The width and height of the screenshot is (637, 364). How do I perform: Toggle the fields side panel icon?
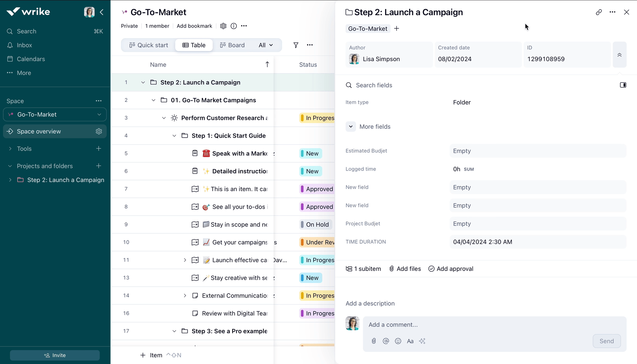click(623, 85)
